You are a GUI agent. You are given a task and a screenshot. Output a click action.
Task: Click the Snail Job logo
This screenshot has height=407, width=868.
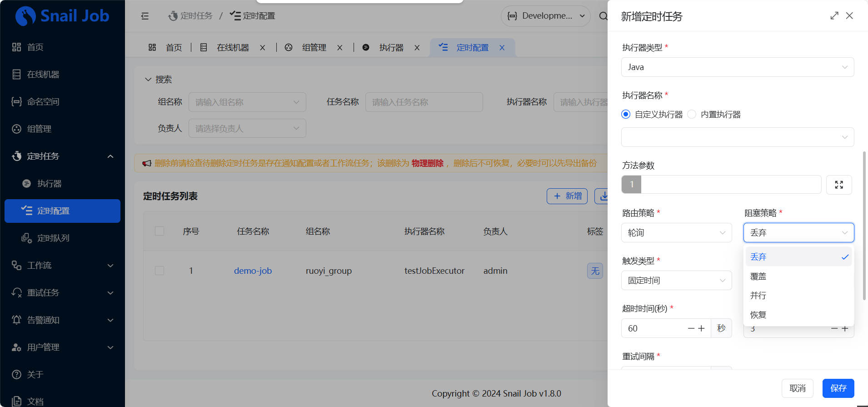(62, 16)
